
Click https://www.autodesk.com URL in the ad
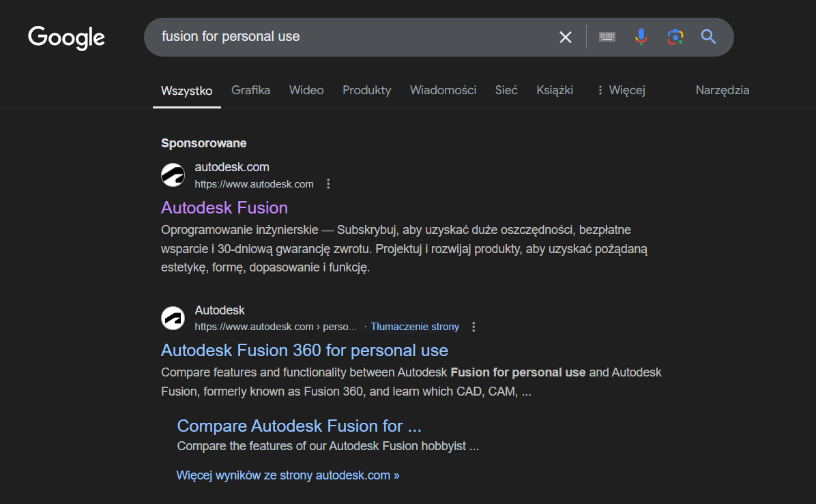[x=254, y=184]
